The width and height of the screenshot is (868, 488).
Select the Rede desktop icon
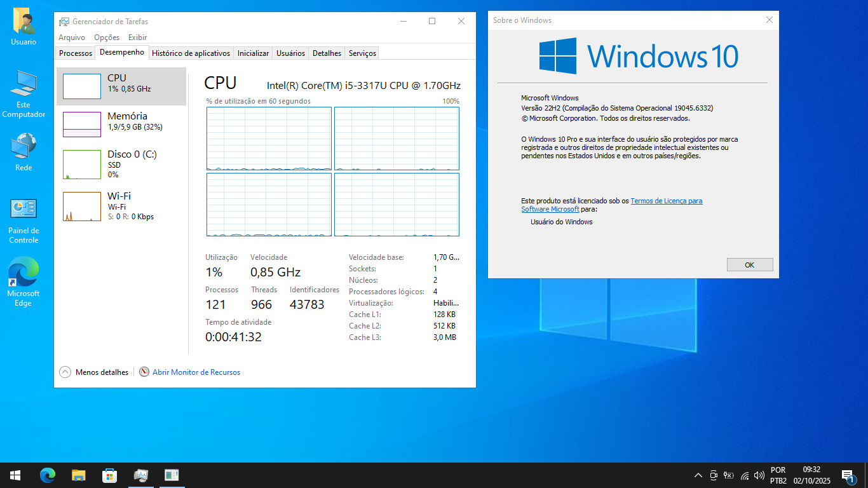pos(24,152)
